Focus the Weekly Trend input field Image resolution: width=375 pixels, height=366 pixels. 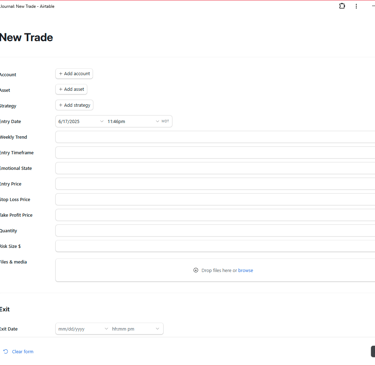pos(215,137)
